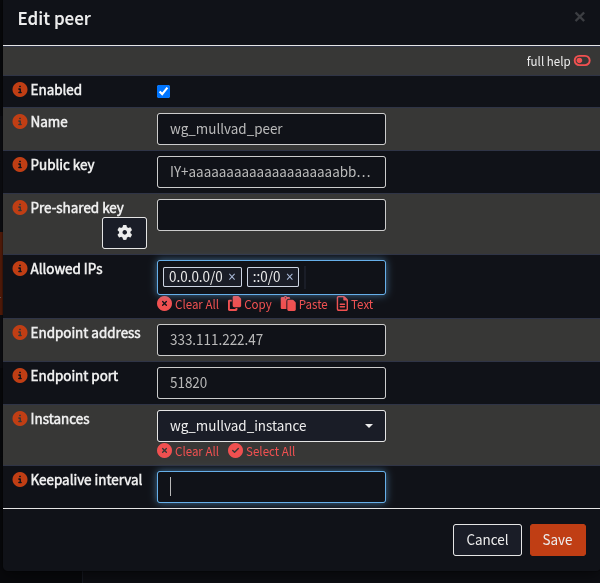The height and width of the screenshot is (583, 600).
Task: Select All instances
Action: point(262,451)
